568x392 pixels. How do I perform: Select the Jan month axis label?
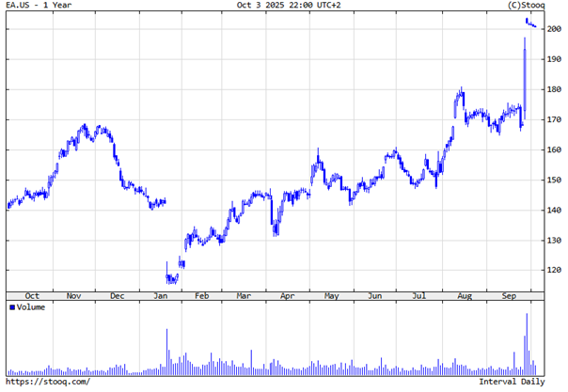point(161,295)
